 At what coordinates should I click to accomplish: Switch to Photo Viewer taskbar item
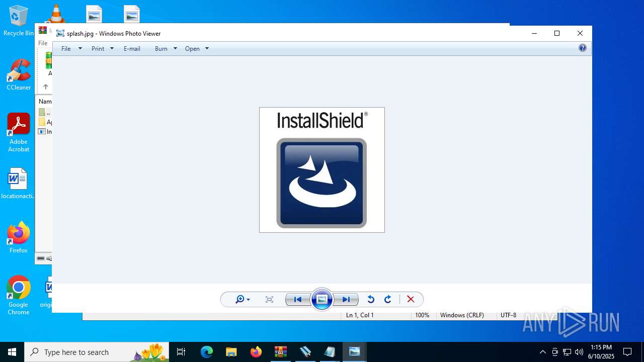point(355,352)
